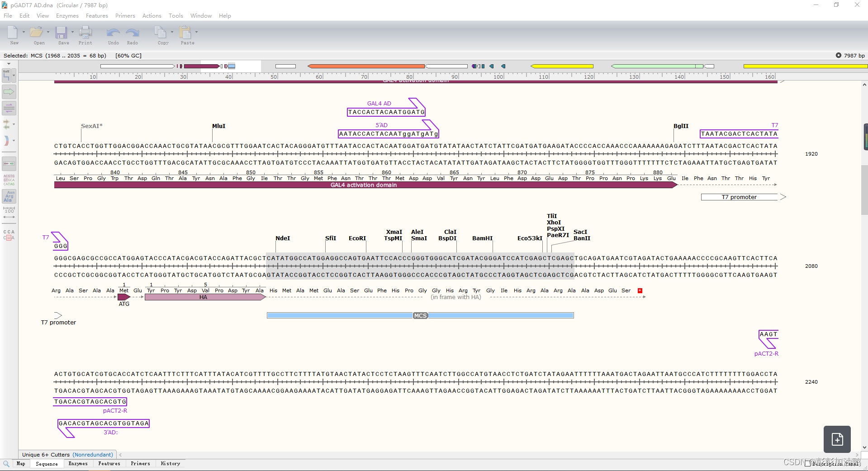Click the Save floppy disk icon

tap(61, 32)
